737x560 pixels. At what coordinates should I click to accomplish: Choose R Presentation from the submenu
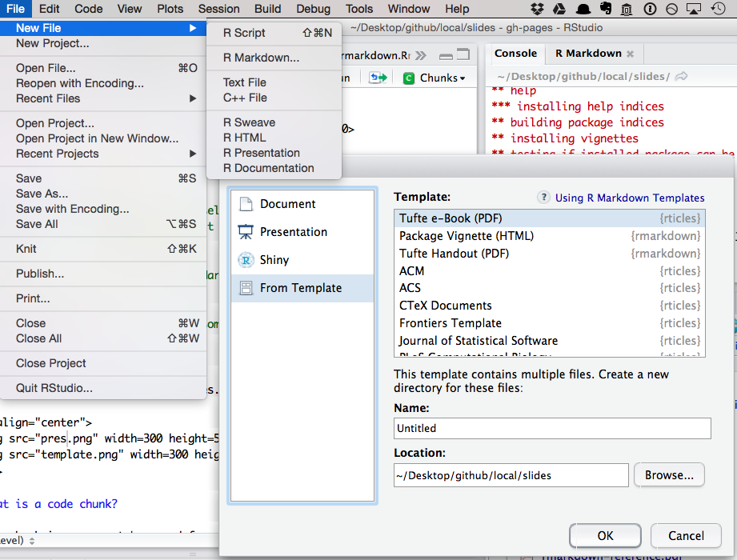click(274, 153)
